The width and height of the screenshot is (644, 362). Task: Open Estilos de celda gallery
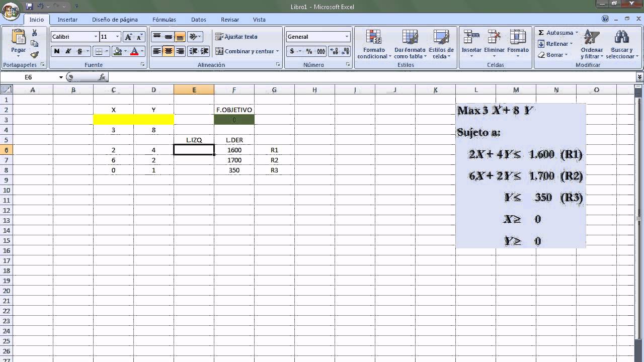point(441,44)
